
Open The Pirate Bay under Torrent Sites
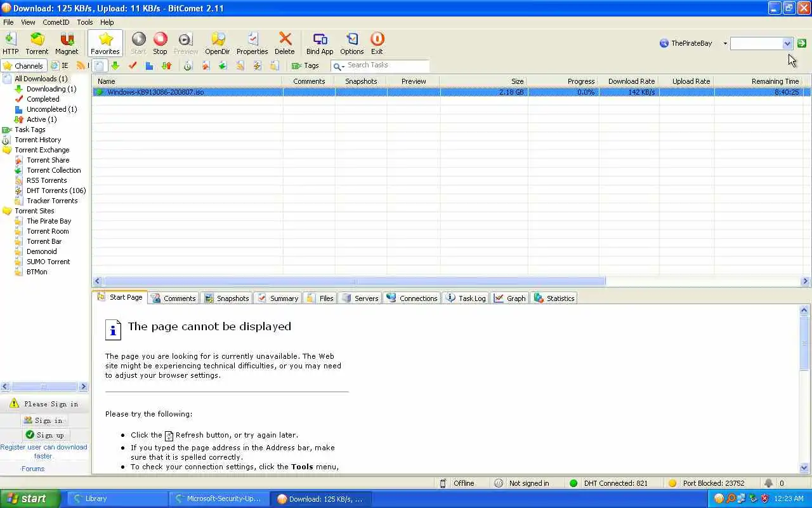(x=49, y=221)
